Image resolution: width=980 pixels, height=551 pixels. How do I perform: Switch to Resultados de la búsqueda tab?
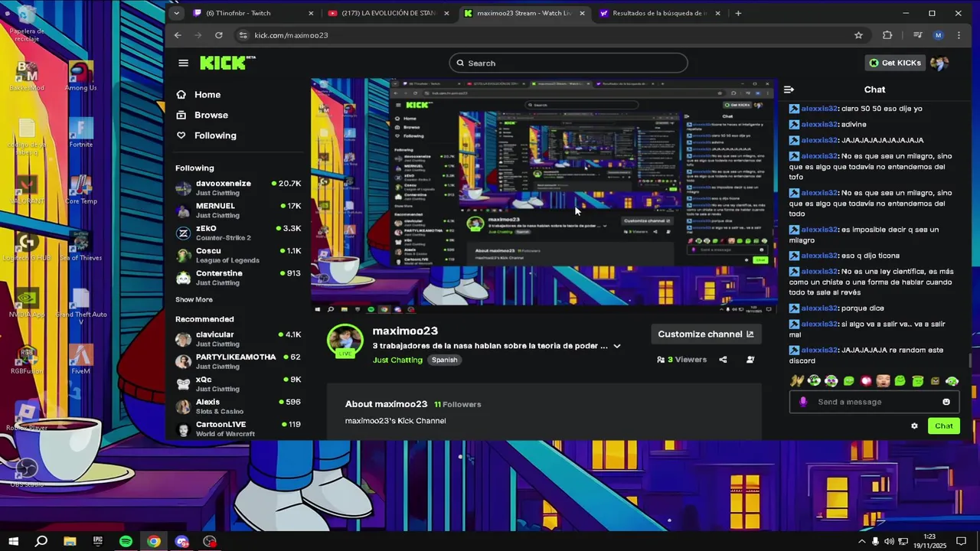(x=660, y=13)
